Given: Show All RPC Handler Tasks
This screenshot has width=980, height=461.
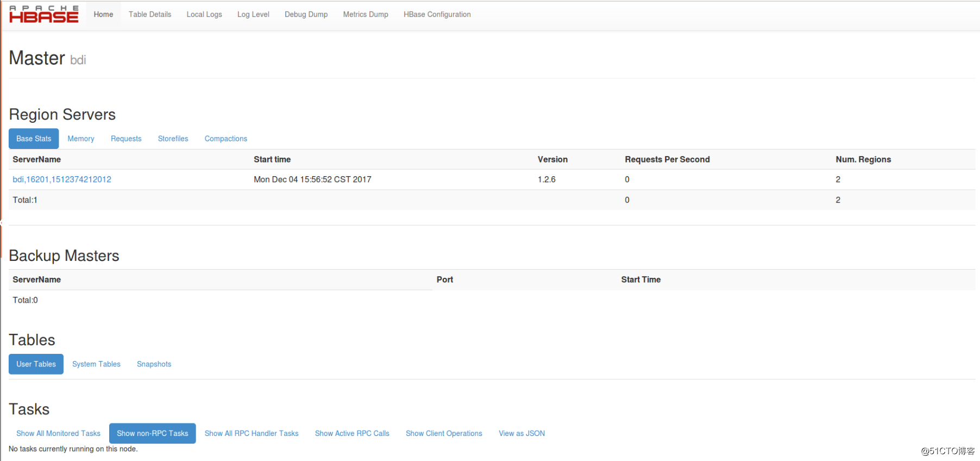Looking at the screenshot, I should coord(252,433).
